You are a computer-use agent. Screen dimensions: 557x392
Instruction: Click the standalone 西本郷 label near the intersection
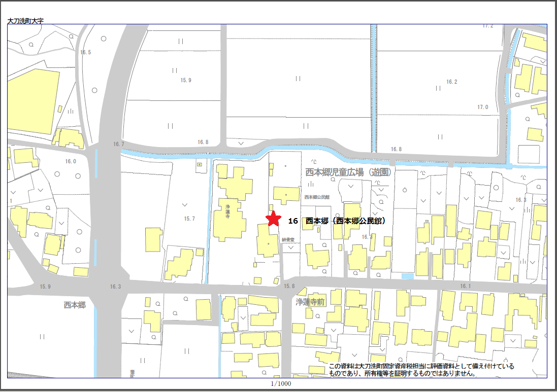74,305
